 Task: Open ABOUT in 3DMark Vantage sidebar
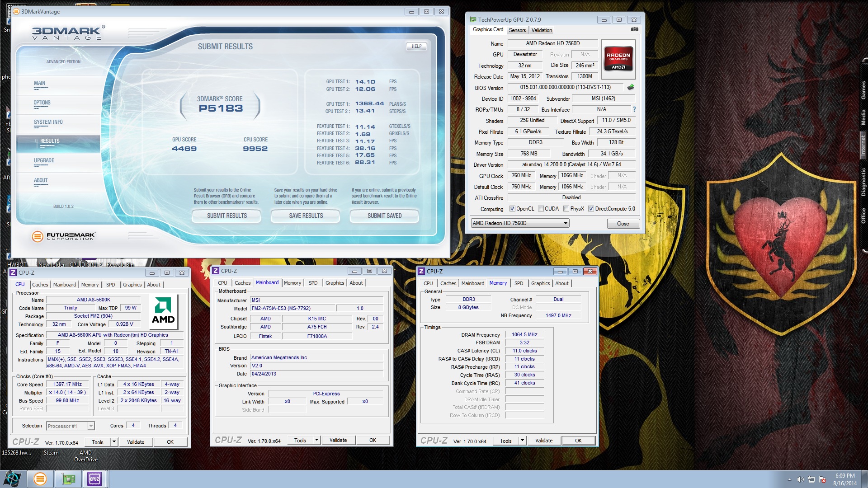coord(41,180)
